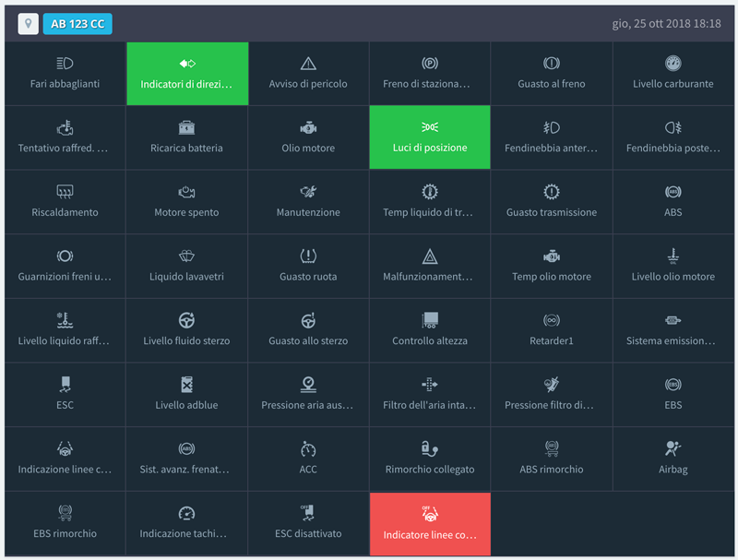Toggle the green Luci di posizione tile
The height and width of the screenshot is (560, 738).
(430, 137)
